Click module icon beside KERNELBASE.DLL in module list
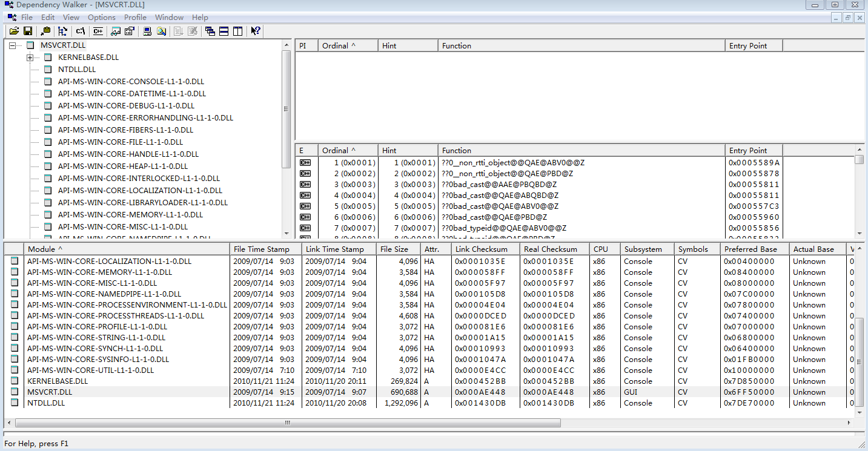Viewport: 868px width, 451px height. click(x=15, y=381)
